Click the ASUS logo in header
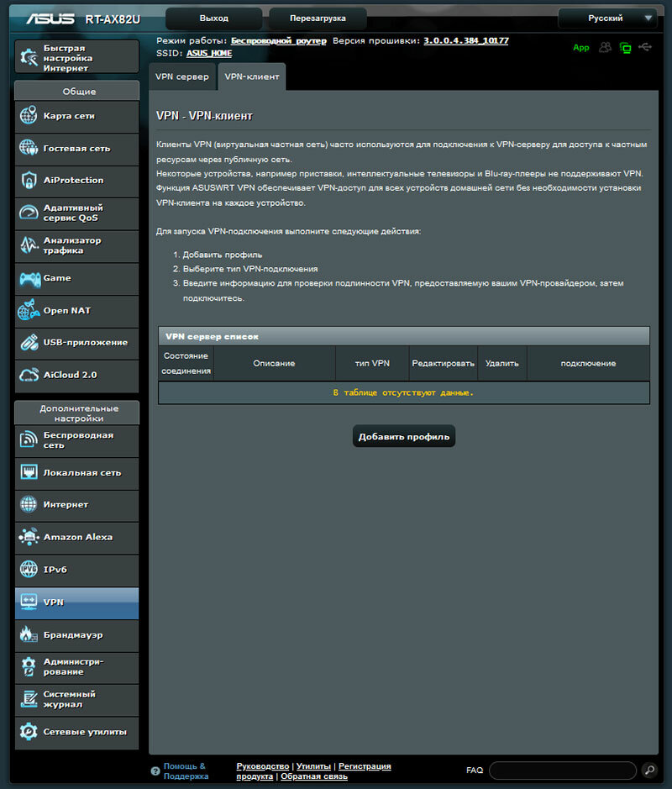 pyautogui.click(x=50, y=19)
